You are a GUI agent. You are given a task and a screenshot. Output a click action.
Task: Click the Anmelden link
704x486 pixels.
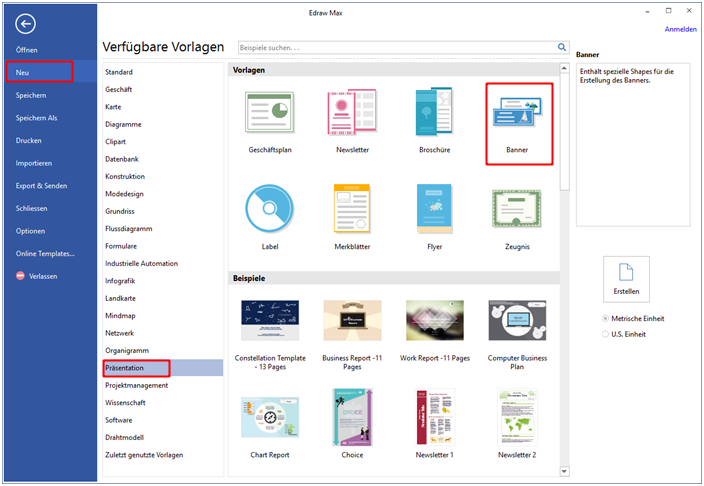click(x=681, y=29)
